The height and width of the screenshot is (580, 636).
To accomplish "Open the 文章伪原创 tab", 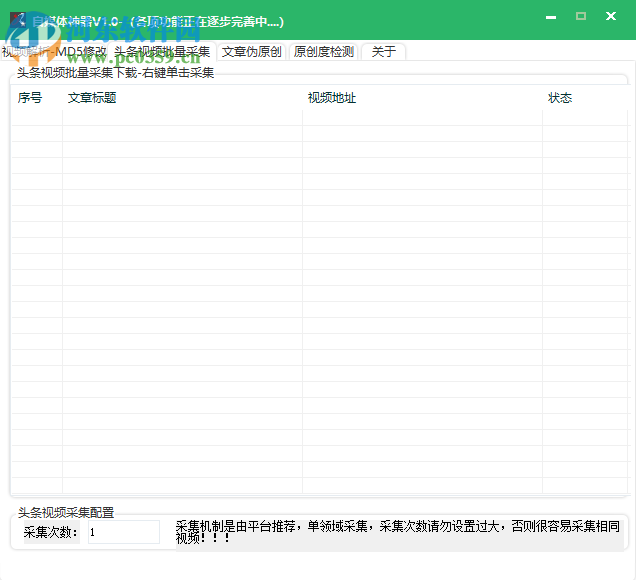I will [x=251, y=52].
